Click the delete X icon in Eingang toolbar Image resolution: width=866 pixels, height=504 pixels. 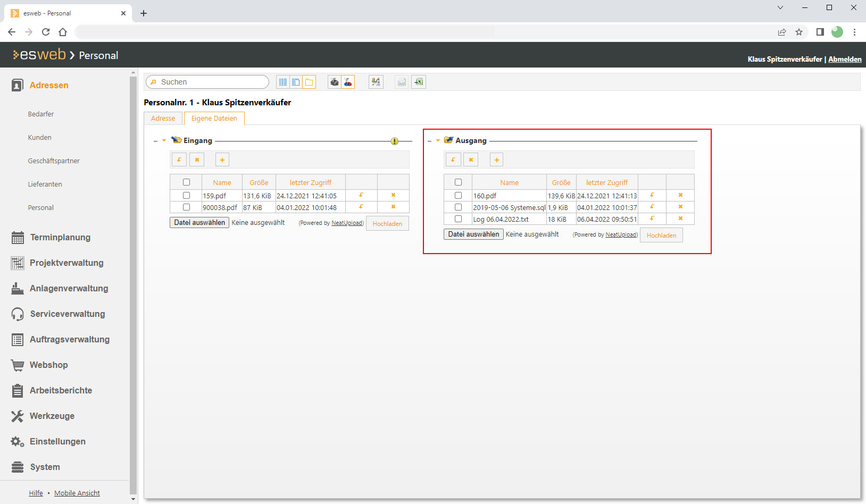click(197, 160)
